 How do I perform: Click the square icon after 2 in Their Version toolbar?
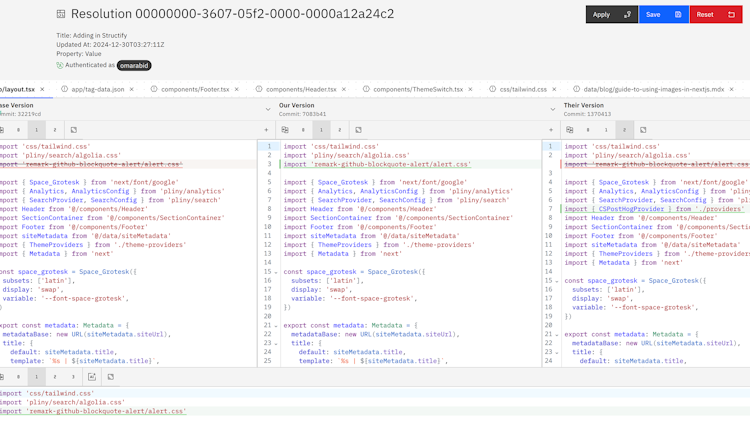[643, 130]
